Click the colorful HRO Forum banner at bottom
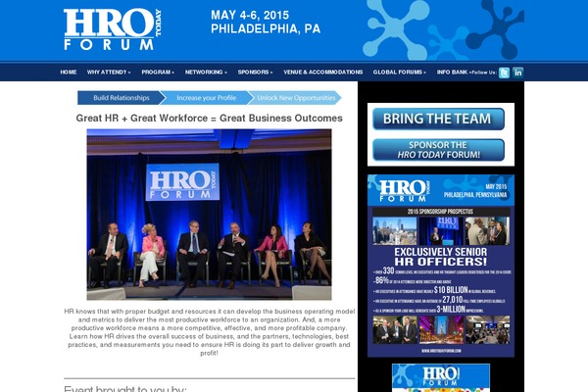This screenshot has width=588, height=392. [x=441, y=377]
